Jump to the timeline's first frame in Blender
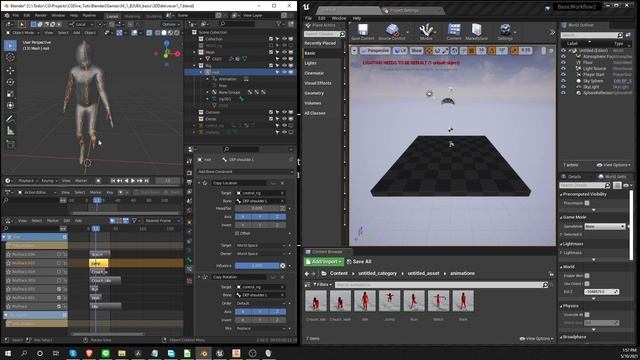640x360 pixels. [113, 180]
